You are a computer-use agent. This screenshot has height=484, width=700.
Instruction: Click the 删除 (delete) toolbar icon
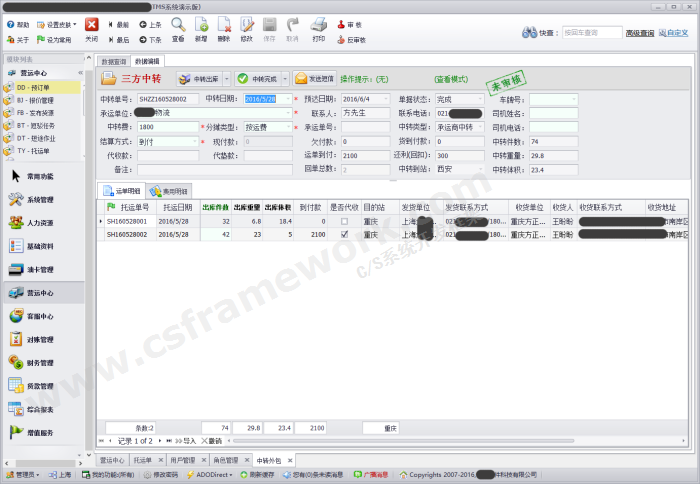pos(223,27)
